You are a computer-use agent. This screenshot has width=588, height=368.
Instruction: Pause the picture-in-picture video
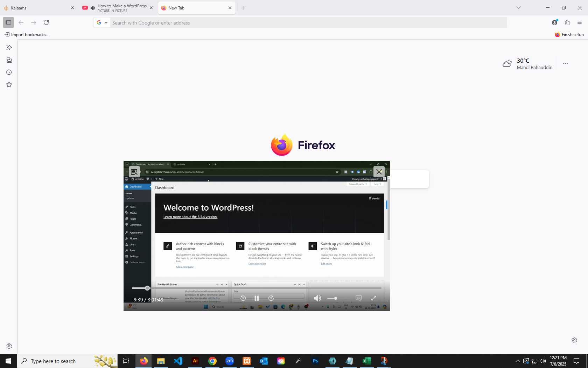click(x=257, y=298)
